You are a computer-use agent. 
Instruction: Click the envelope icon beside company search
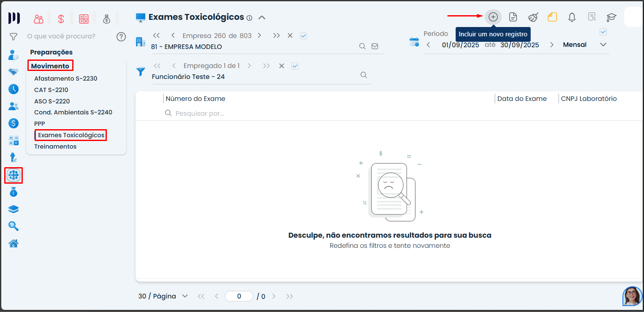(x=375, y=46)
